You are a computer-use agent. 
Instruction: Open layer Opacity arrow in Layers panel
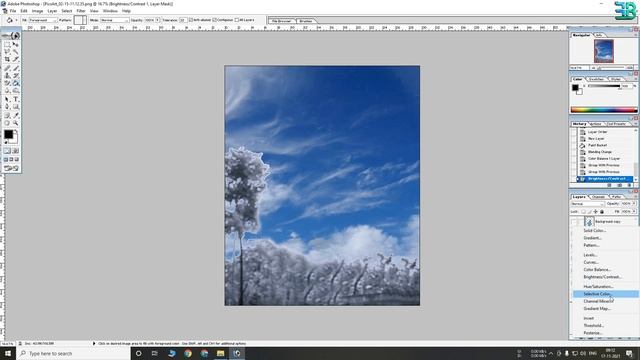point(634,204)
